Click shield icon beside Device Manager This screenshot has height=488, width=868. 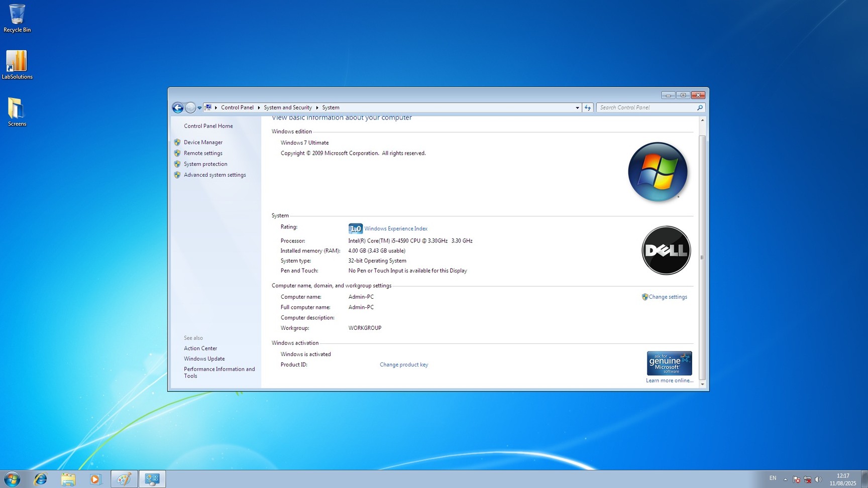click(177, 142)
